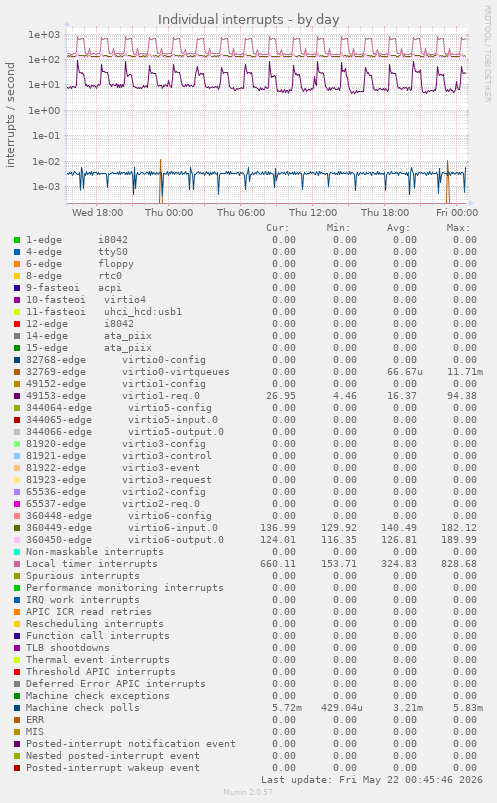Click the dark blue Machine check polls swatch
The image size is (497, 803).
pos(17,708)
